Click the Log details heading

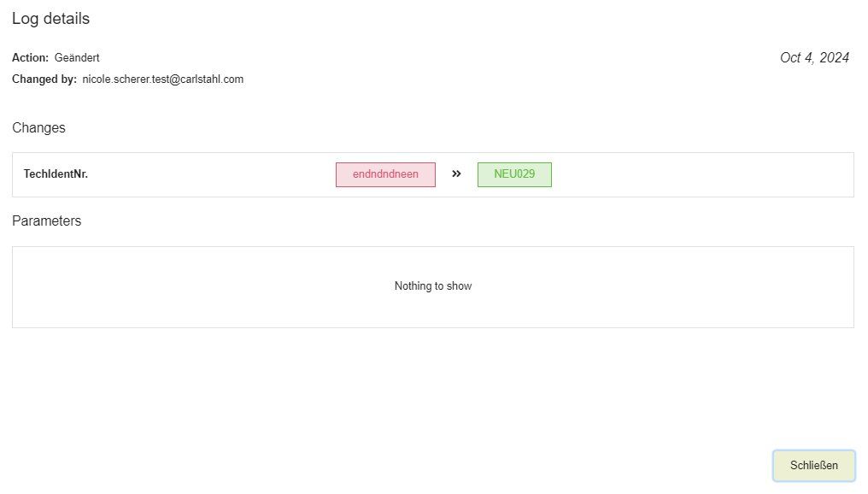50,19
